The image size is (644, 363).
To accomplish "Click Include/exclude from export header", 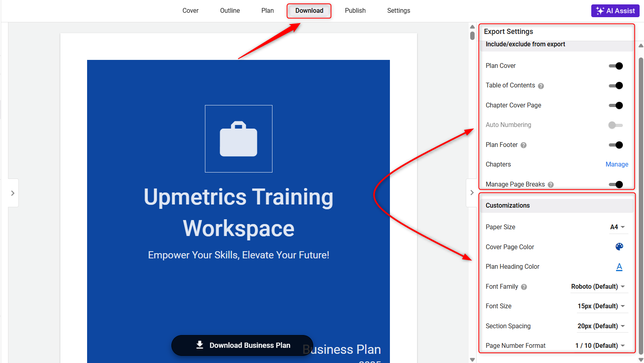I will [556, 44].
